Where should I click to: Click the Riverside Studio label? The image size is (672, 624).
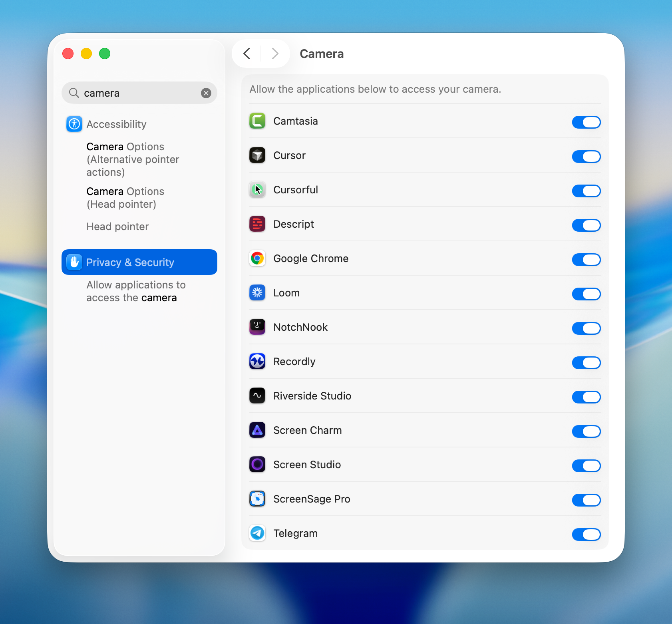pos(312,396)
